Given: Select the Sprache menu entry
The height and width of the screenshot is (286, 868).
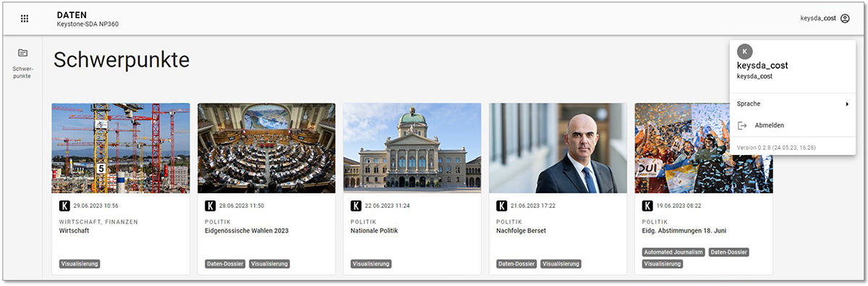Looking at the screenshot, I should coord(792,104).
